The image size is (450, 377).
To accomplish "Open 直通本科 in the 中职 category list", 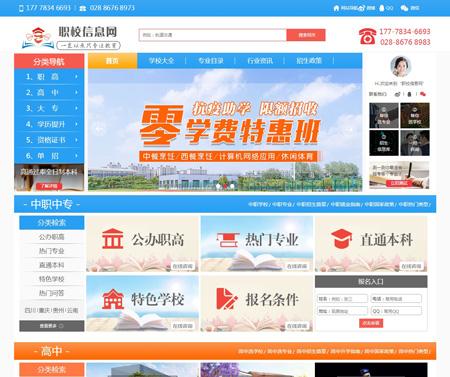I will 52,265.
